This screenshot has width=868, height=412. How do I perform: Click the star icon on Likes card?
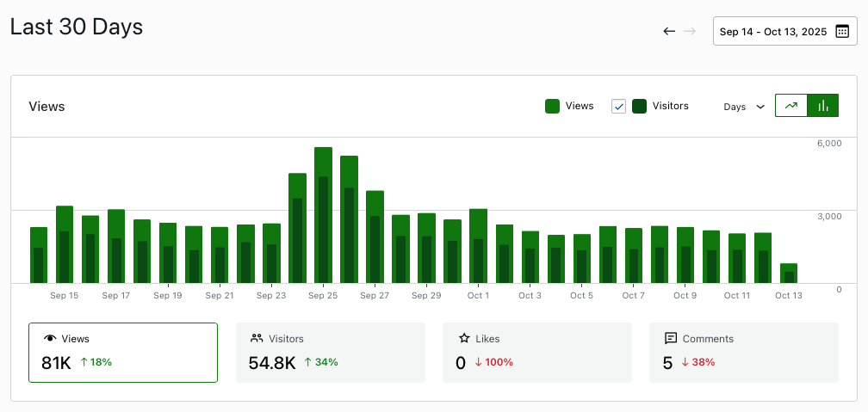[463, 339]
